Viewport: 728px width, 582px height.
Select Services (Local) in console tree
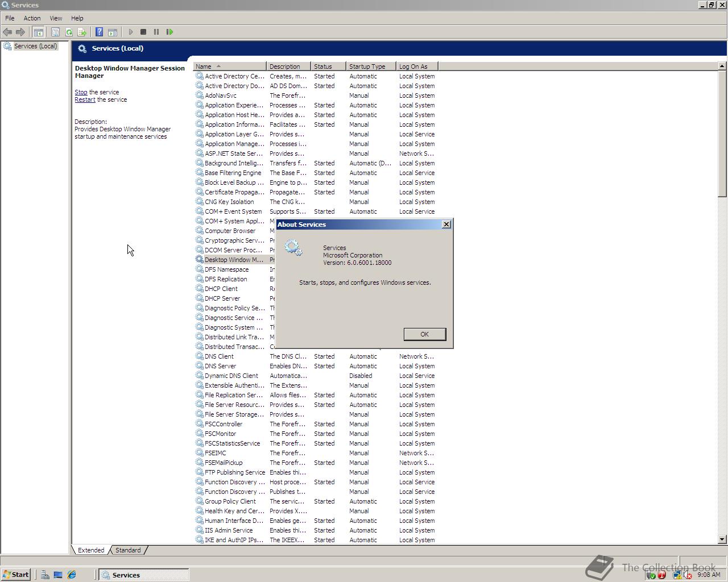pos(35,46)
